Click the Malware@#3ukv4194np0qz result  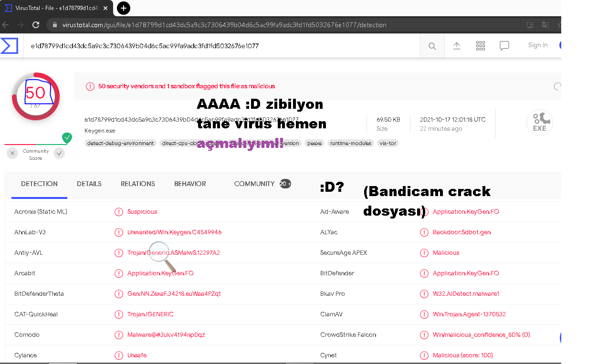[166, 335]
